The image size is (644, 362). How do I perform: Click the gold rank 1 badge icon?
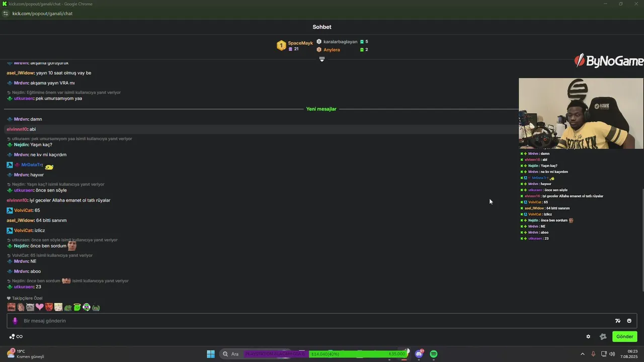[x=281, y=46]
